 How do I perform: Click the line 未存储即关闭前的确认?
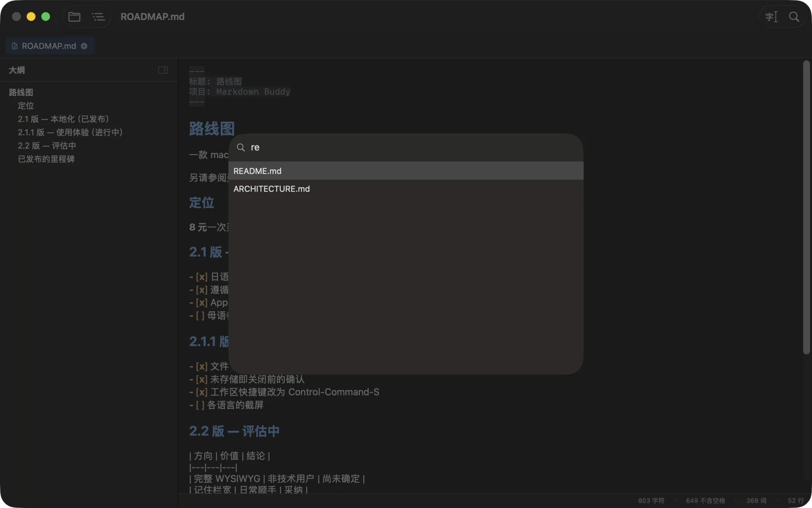[247, 379]
